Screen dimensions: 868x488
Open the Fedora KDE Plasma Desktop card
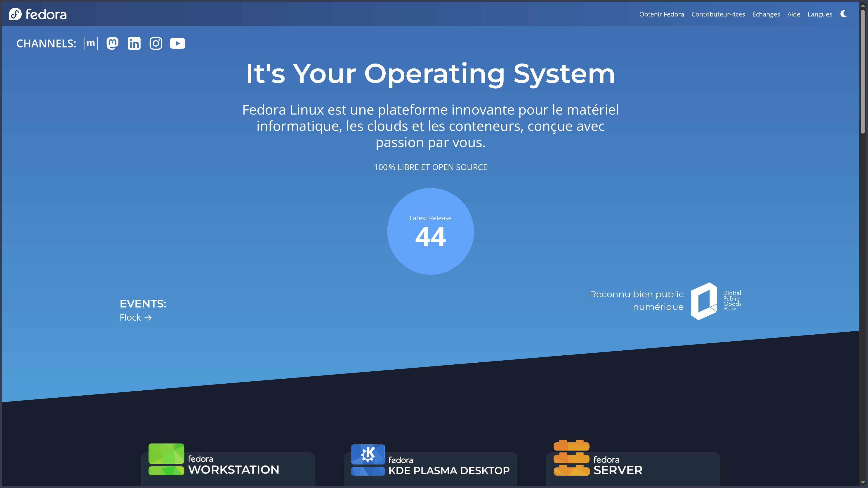click(x=430, y=469)
